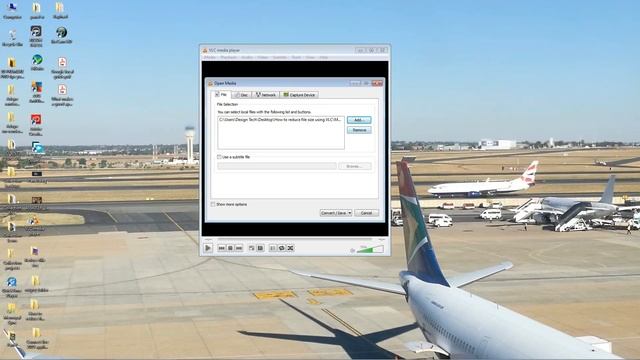Screen dimensions: 640x360
Task: Open the Subtitle menu in VLC
Action: tap(280, 58)
